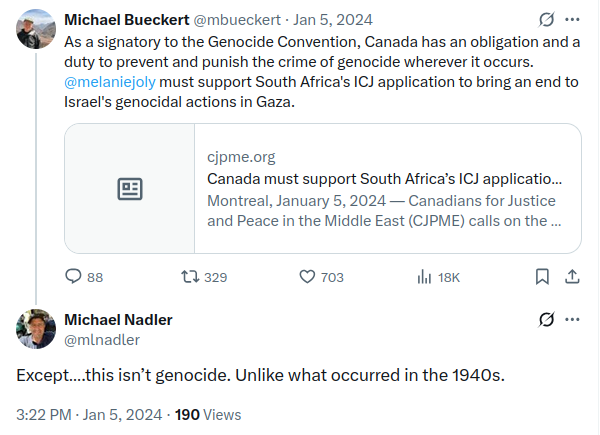Open the cjpme.org link card headline
The image size is (600, 435).
coord(384,179)
